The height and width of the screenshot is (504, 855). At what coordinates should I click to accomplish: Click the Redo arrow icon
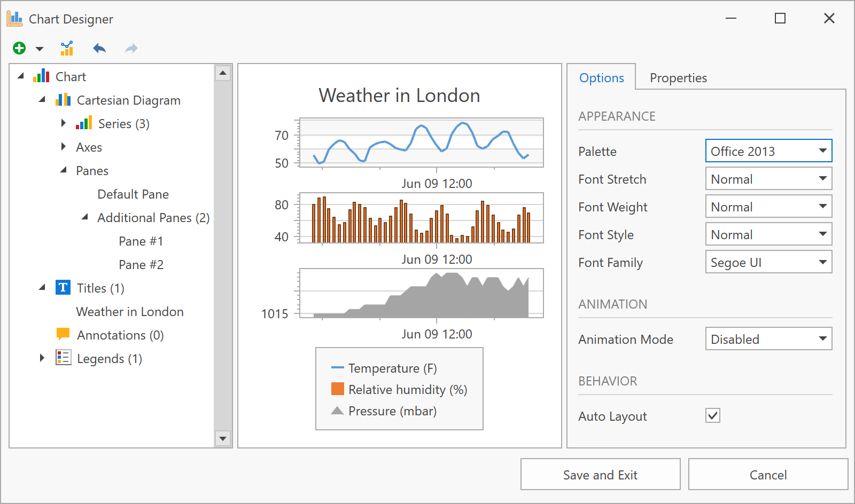pyautogui.click(x=131, y=49)
